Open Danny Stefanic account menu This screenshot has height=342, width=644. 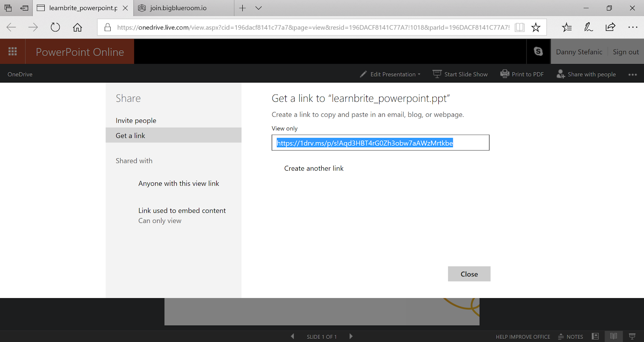click(579, 52)
